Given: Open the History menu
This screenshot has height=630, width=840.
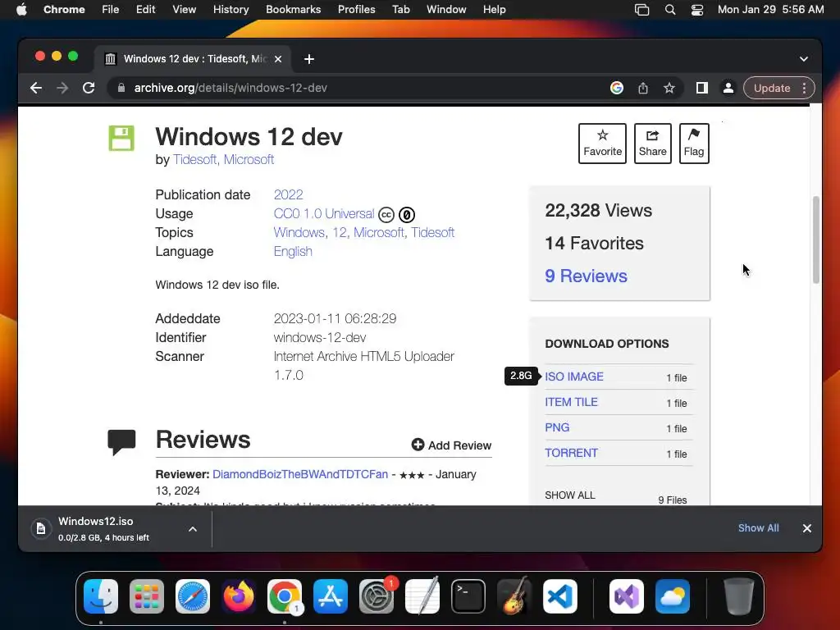Looking at the screenshot, I should (231, 10).
